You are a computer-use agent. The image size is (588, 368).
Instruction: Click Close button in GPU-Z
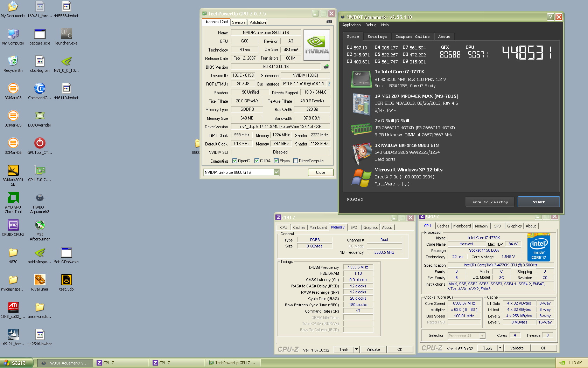[321, 172]
